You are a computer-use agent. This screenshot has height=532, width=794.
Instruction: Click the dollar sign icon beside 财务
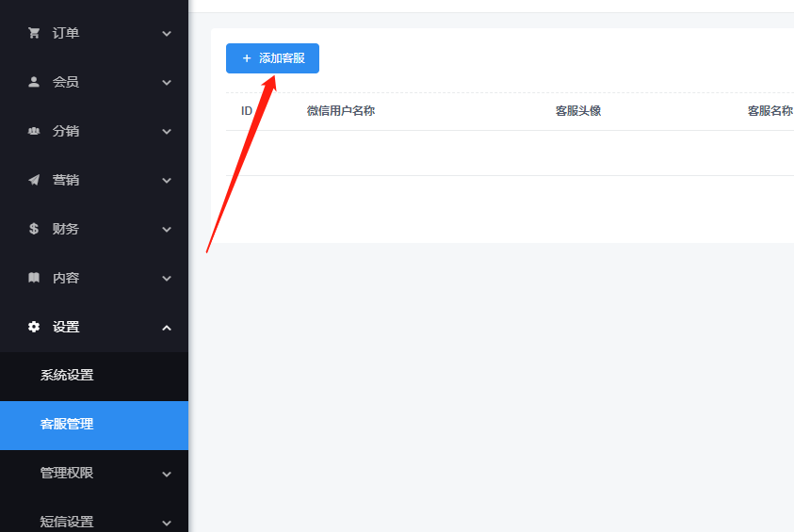34,229
